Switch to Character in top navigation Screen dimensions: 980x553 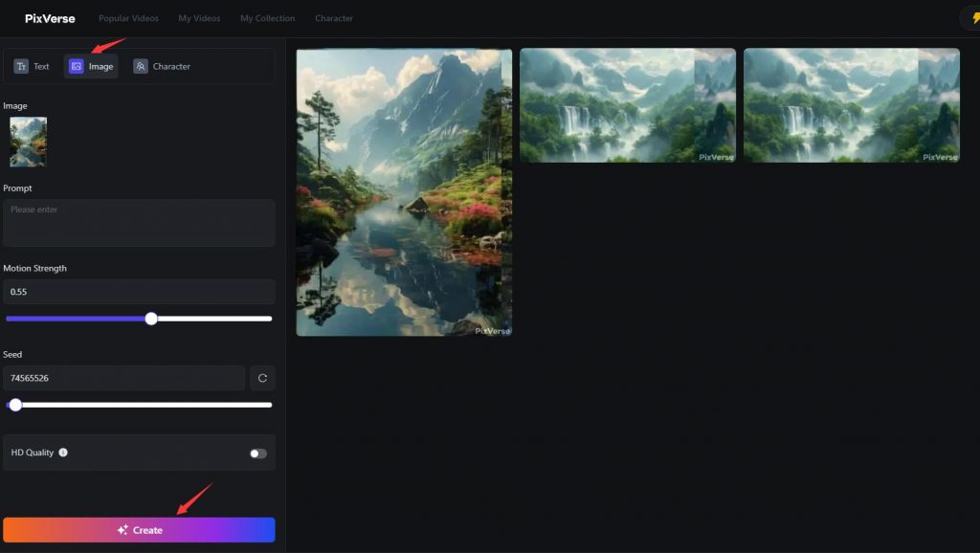pyautogui.click(x=334, y=18)
